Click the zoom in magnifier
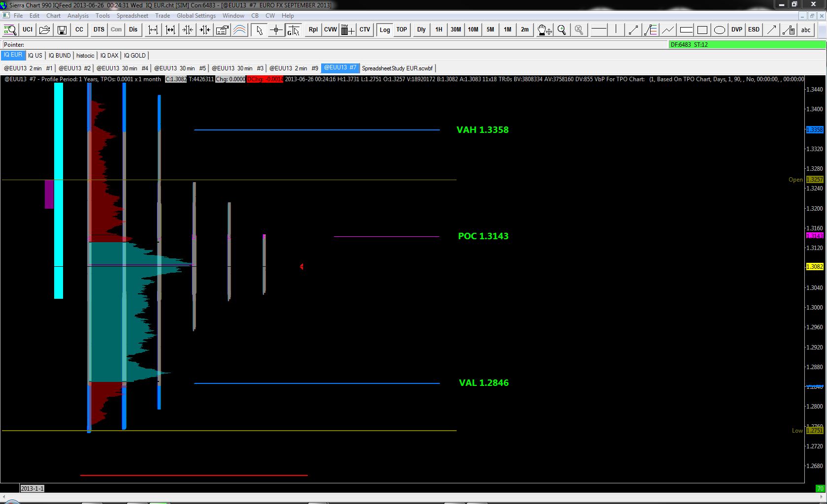This screenshot has width=827, height=504. point(562,30)
